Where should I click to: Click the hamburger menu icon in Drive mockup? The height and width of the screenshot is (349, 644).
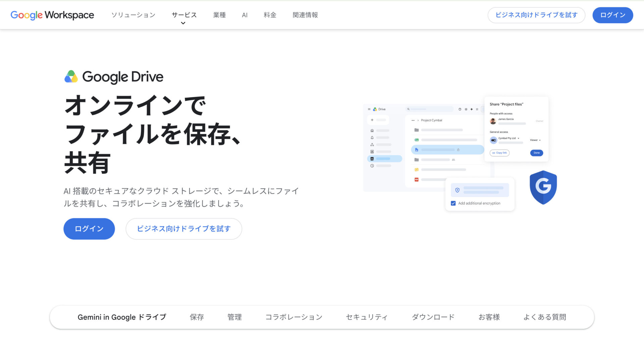tap(369, 109)
